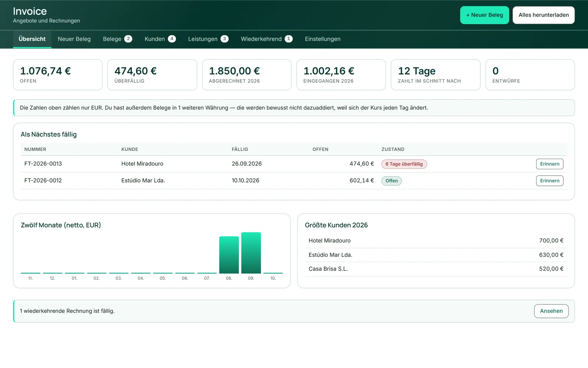Go to the Kunden tab
The height and width of the screenshot is (368, 588).
click(x=160, y=39)
